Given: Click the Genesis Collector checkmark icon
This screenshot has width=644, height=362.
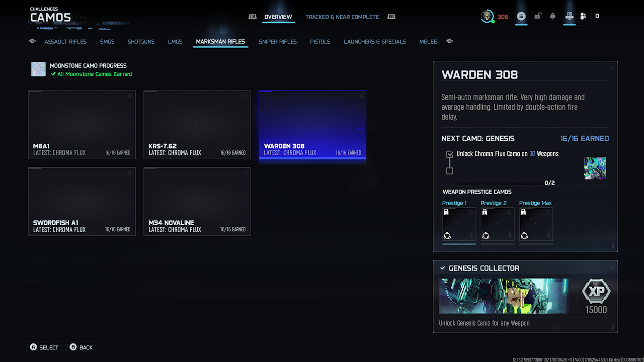Looking at the screenshot, I should click(x=443, y=268).
